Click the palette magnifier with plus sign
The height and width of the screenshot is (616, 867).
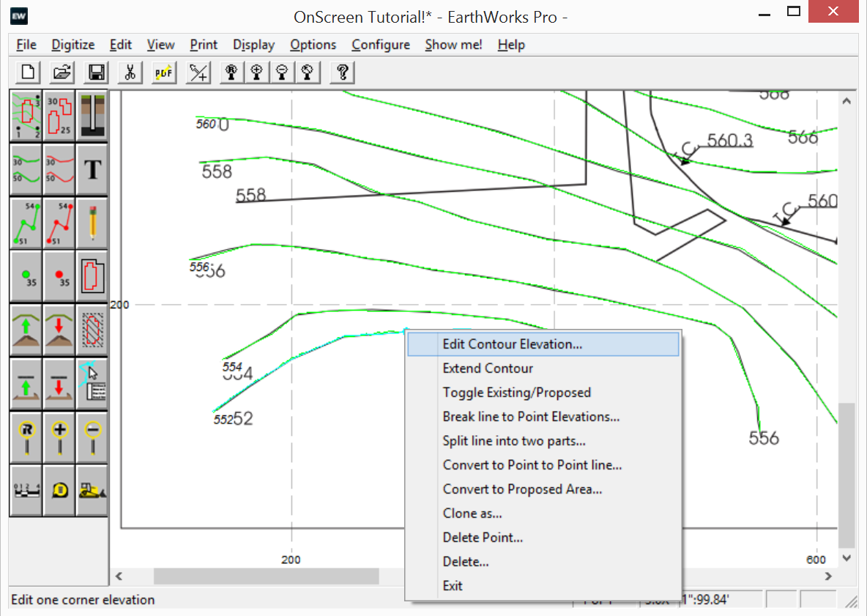(x=59, y=437)
